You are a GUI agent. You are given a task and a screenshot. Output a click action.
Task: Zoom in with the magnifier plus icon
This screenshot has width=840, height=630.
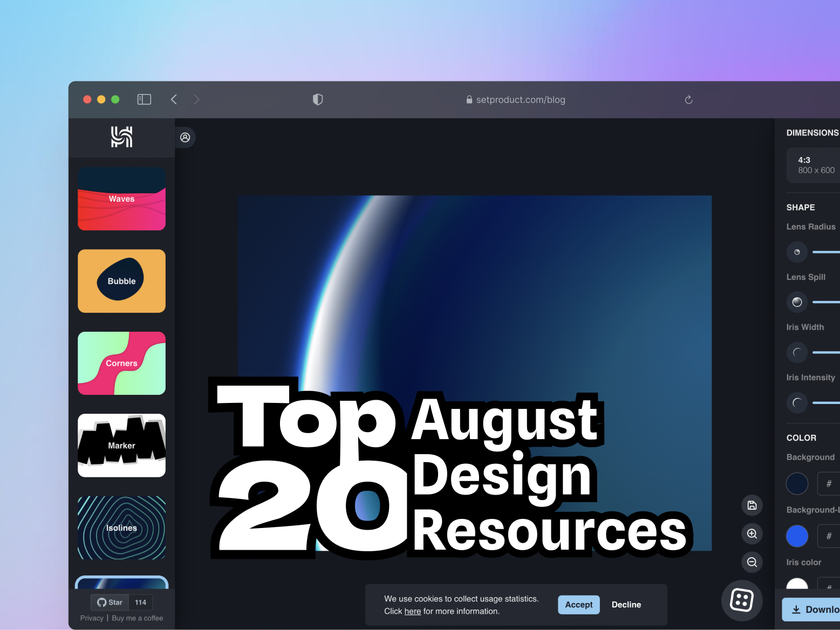(752, 533)
